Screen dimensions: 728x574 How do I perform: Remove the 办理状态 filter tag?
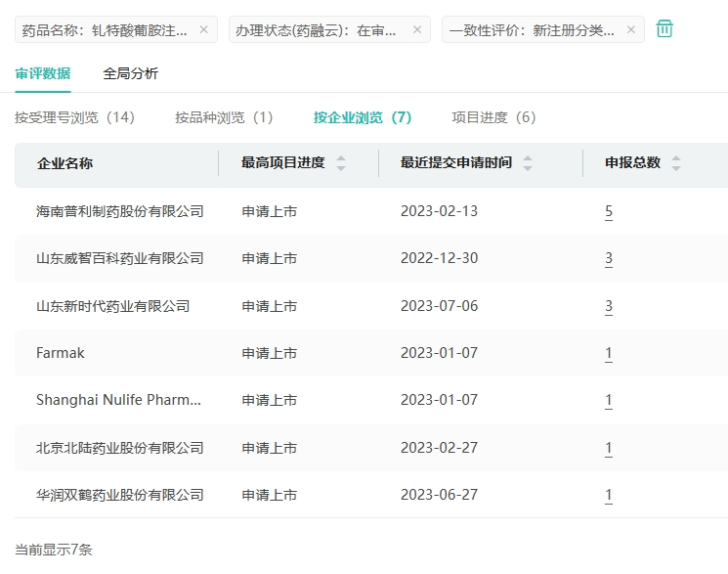[416, 29]
